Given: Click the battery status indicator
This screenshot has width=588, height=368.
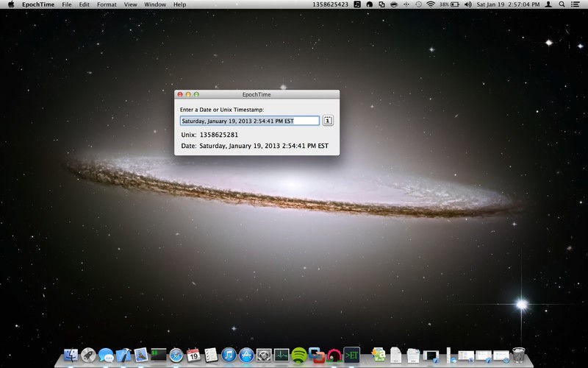Looking at the screenshot, I should tap(453, 4).
